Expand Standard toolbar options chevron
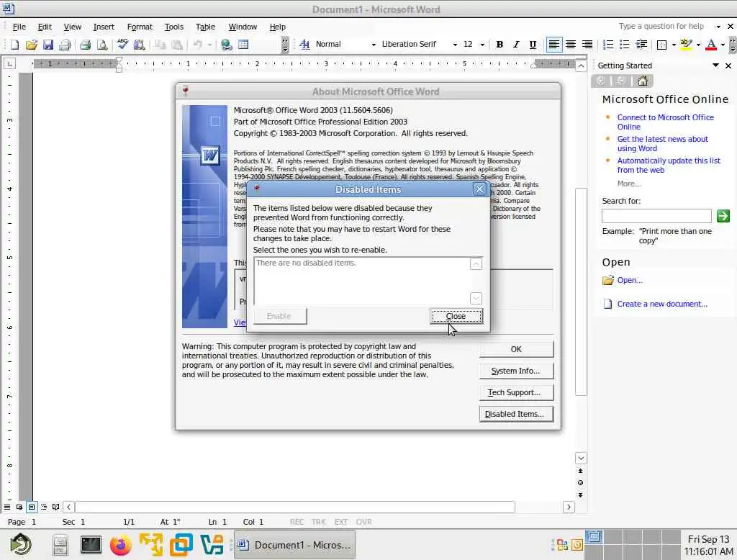This screenshot has height=560, width=737. (x=285, y=45)
